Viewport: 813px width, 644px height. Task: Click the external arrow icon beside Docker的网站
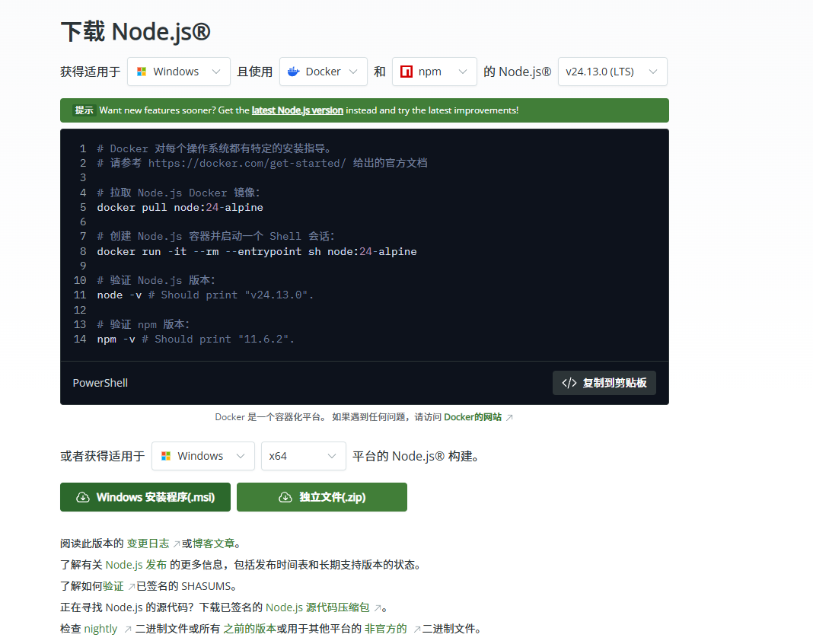coord(509,417)
